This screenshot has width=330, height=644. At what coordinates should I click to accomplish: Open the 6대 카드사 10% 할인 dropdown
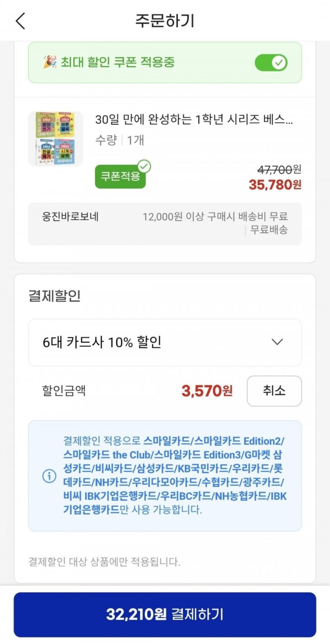(165, 343)
